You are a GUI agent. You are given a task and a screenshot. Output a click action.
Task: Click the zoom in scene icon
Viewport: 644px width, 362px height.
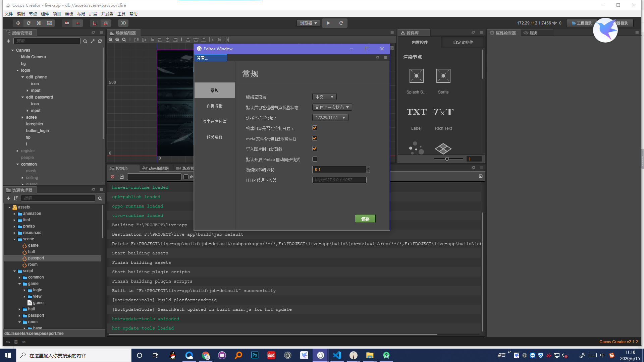[111, 40]
